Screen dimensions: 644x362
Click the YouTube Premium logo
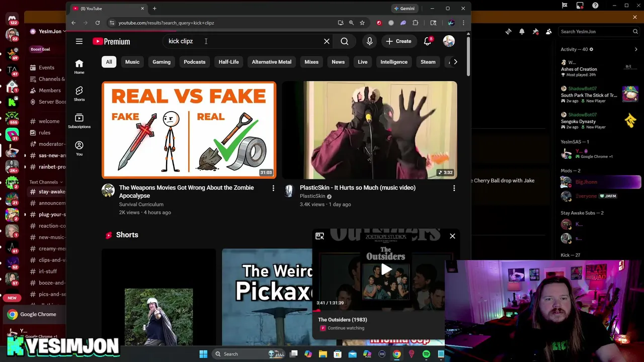point(111,41)
